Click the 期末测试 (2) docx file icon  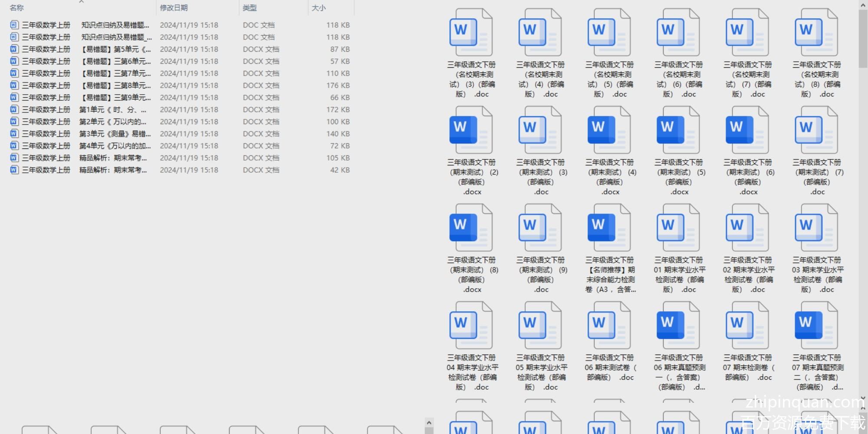[470, 130]
